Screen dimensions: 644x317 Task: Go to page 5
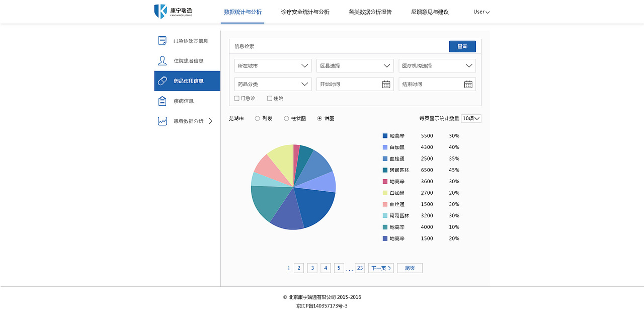click(x=339, y=268)
